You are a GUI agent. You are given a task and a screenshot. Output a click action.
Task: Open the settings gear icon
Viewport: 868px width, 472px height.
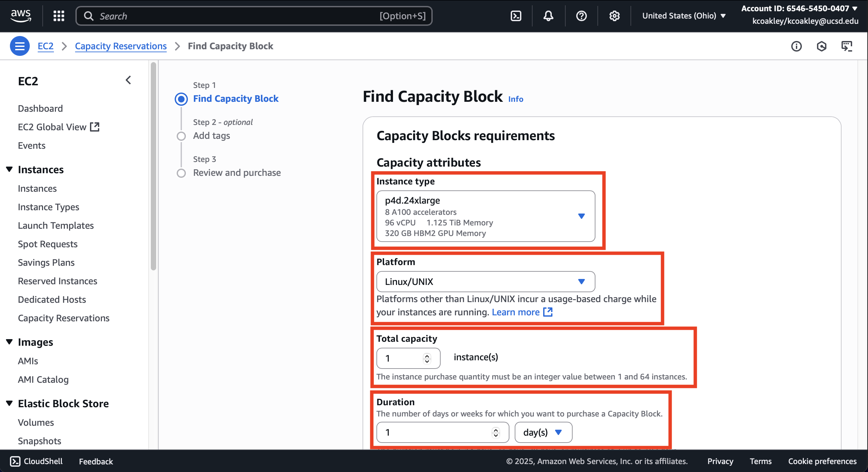point(614,16)
